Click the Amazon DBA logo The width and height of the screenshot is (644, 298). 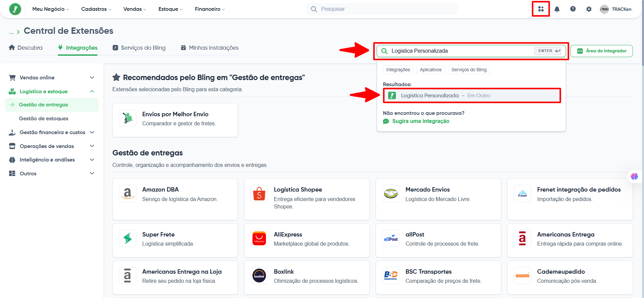click(128, 194)
